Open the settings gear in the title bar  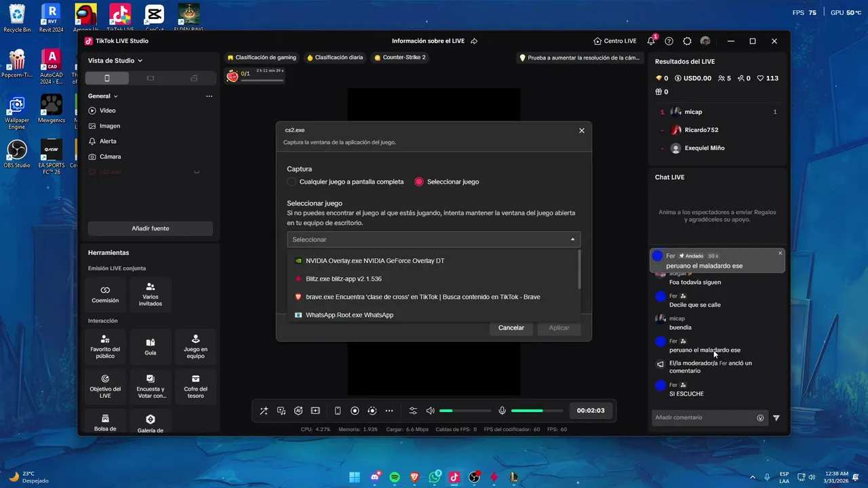pyautogui.click(x=687, y=41)
